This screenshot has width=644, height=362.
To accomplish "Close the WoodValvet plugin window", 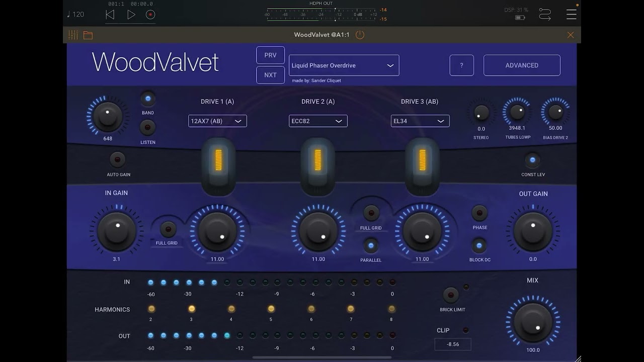I will (x=571, y=35).
